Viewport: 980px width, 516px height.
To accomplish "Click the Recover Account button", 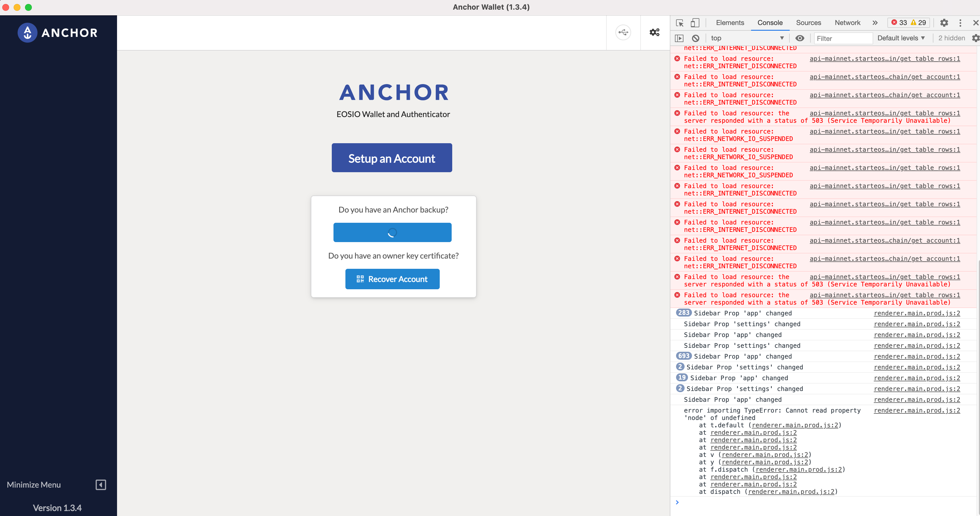I will pos(392,279).
